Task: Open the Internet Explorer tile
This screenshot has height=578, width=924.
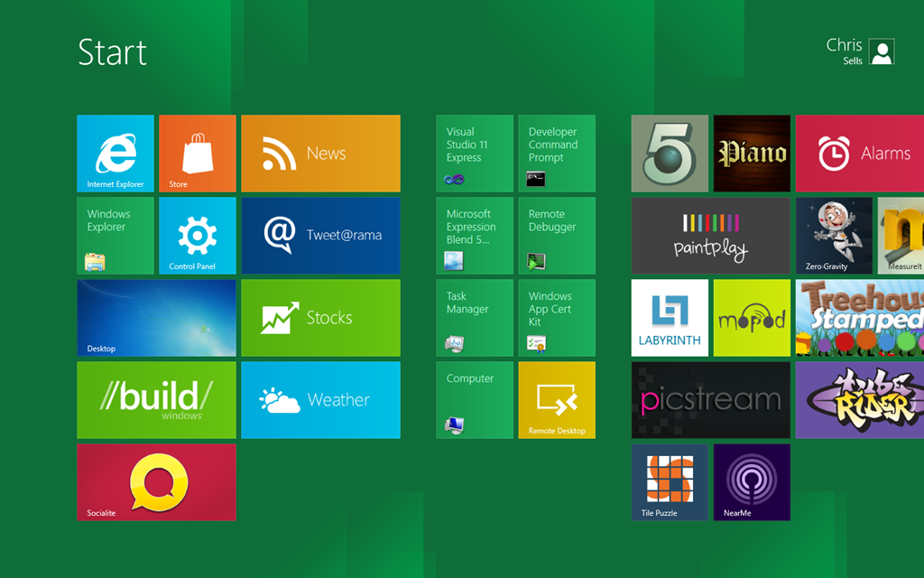Action: [x=115, y=154]
